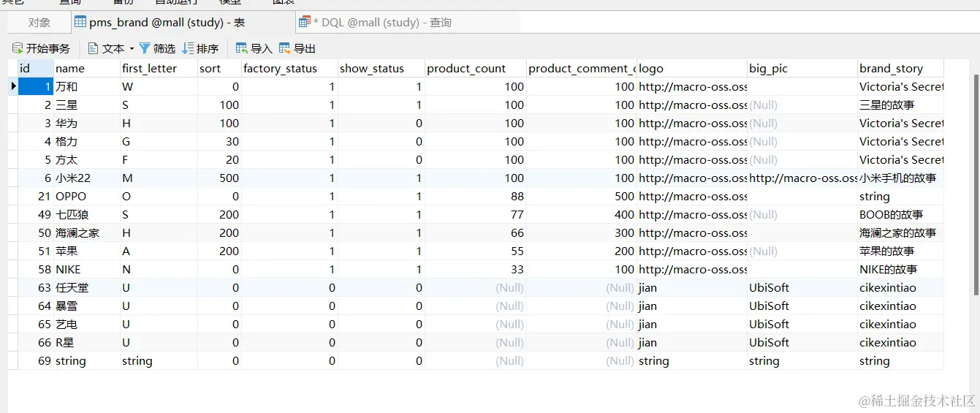Select the name cell OPPO
Viewport: 980px width, 413px height.
coord(87,196)
